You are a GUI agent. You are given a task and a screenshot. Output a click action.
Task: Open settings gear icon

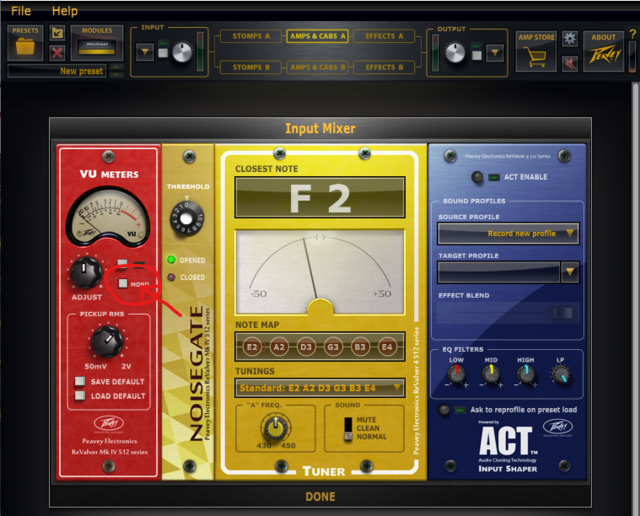click(570, 39)
